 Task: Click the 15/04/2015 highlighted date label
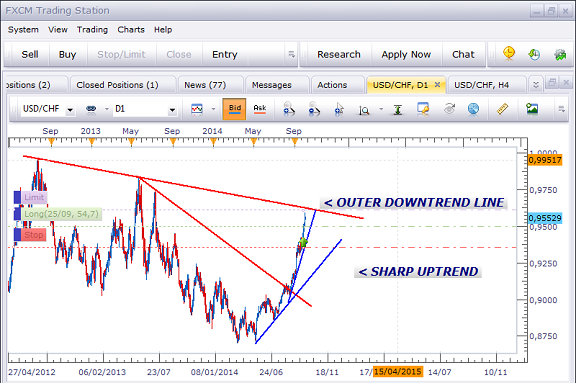(x=397, y=372)
